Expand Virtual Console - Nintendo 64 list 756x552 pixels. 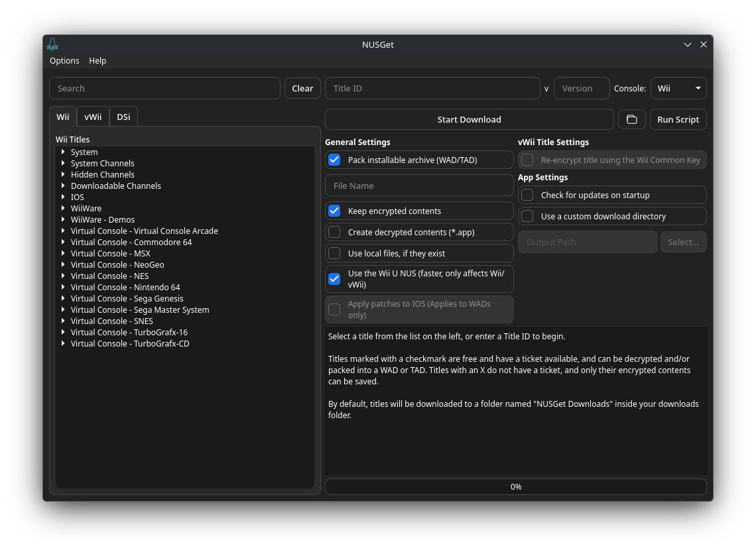63,287
